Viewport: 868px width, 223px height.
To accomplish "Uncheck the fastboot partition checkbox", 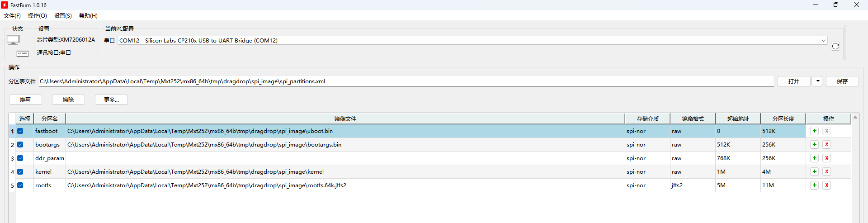I will click(20, 131).
